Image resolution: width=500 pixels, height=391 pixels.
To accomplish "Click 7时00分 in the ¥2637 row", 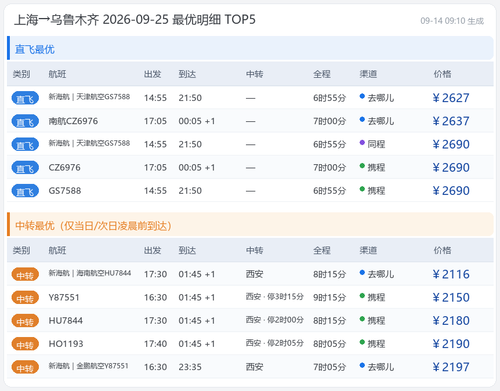I will (329, 121).
